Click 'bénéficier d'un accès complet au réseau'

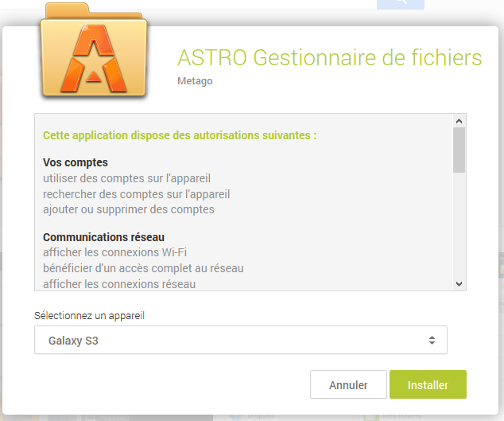tap(143, 268)
